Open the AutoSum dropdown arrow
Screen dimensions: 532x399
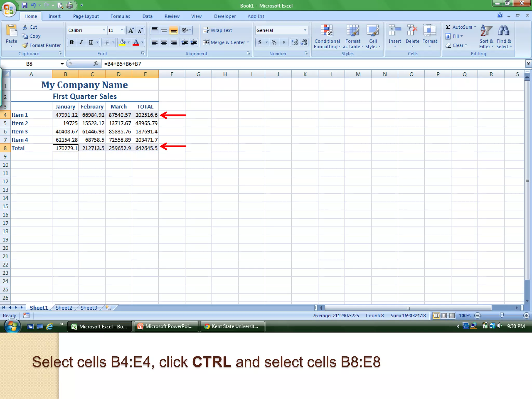pos(475,27)
